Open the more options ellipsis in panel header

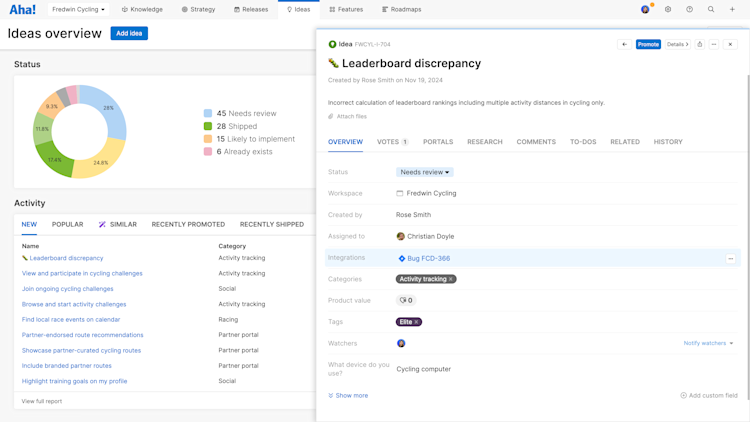(x=714, y=44)
